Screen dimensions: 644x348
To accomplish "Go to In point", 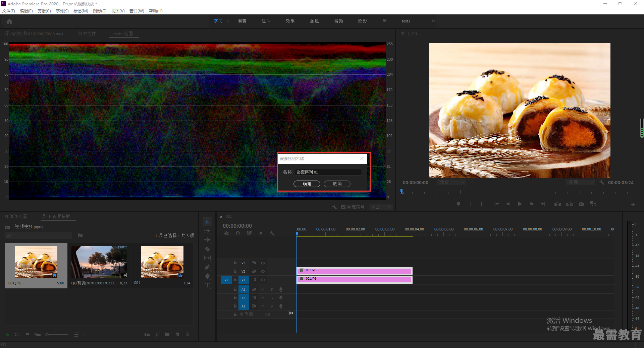I will 496,204.
